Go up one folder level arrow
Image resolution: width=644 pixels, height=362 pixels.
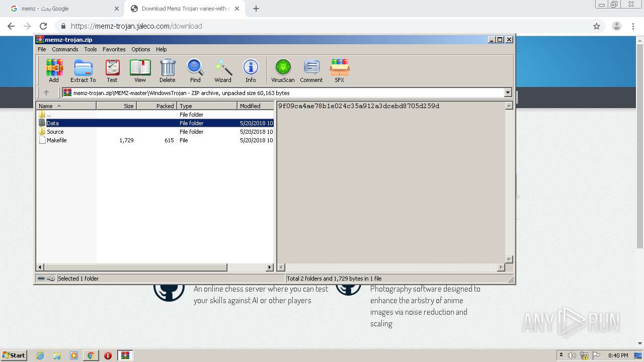pyautogui.click(x=46, y=93)
